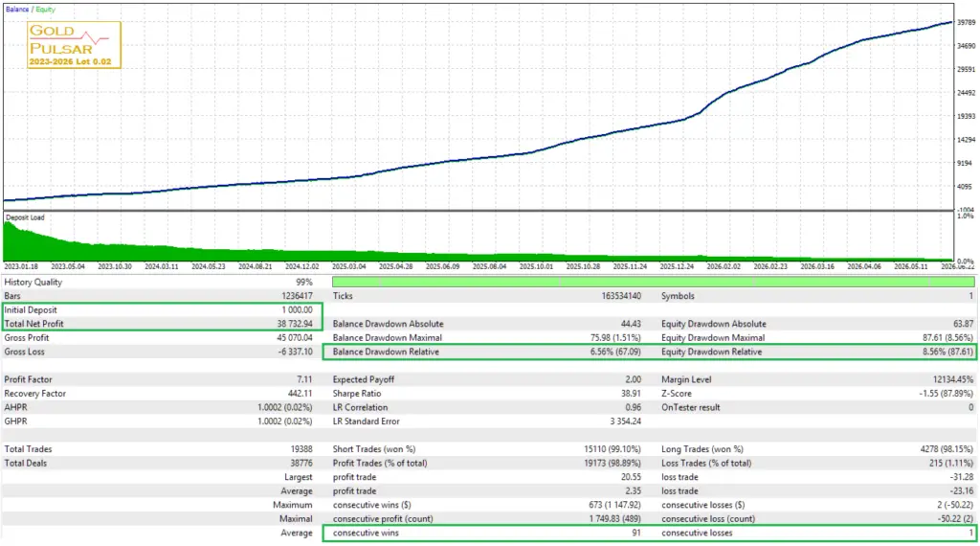
Task: Click the 2023.01.18 date on the chart axis
Action: (x=21, y=266)
